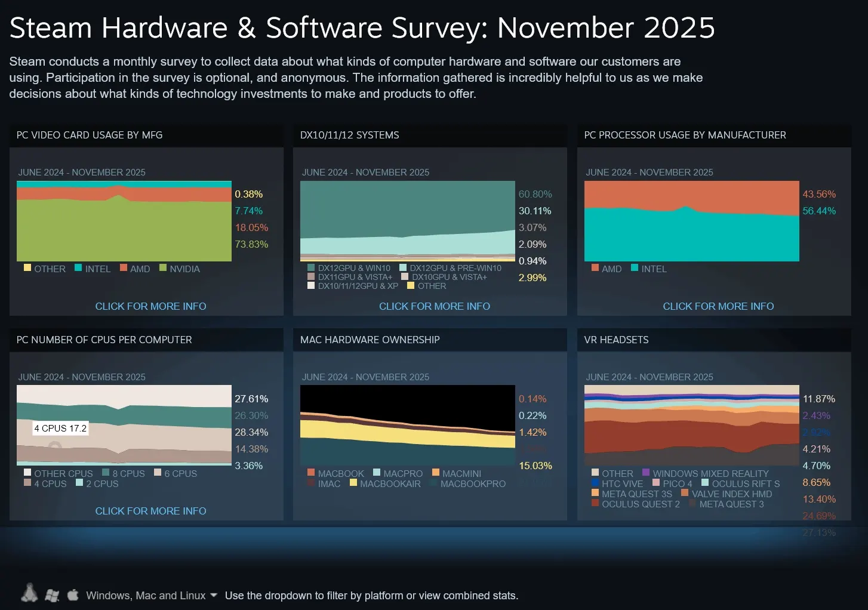Toggle the INTEL series in processor chart legend
868x610 pixels.
(x=649, y=269)
